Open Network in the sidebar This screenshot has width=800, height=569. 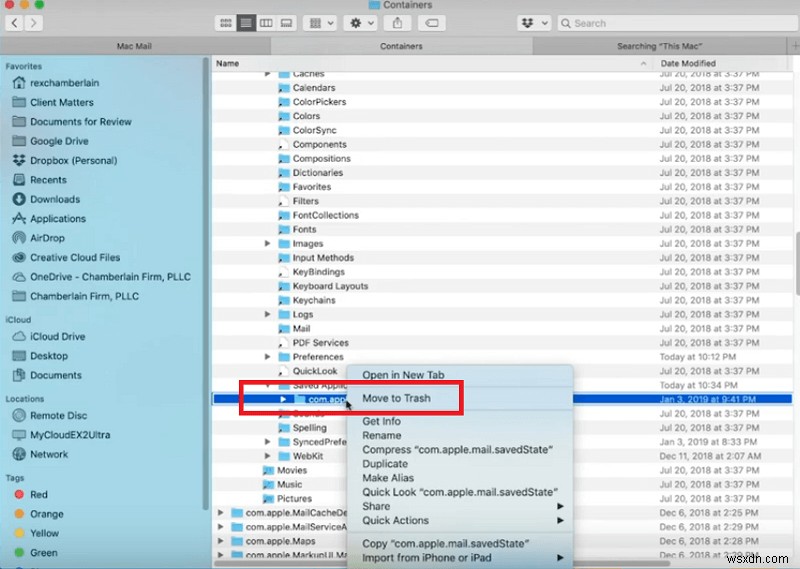[48, 454]
